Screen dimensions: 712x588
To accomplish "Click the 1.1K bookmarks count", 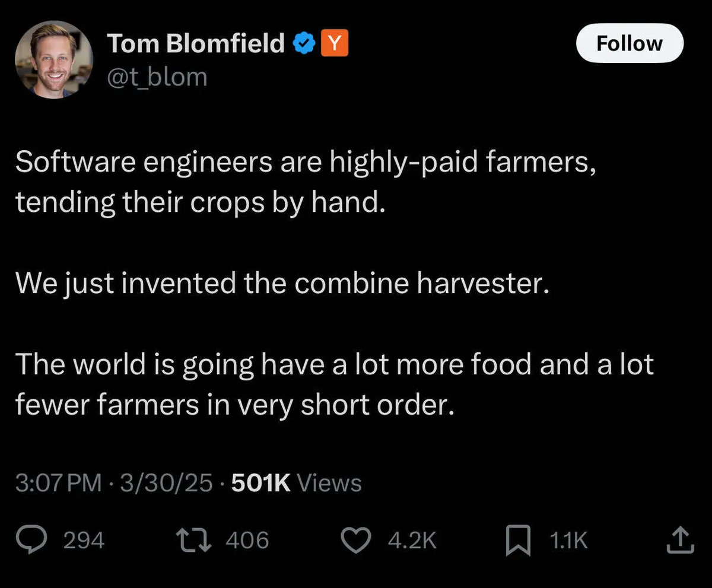I will click(568, 541).
